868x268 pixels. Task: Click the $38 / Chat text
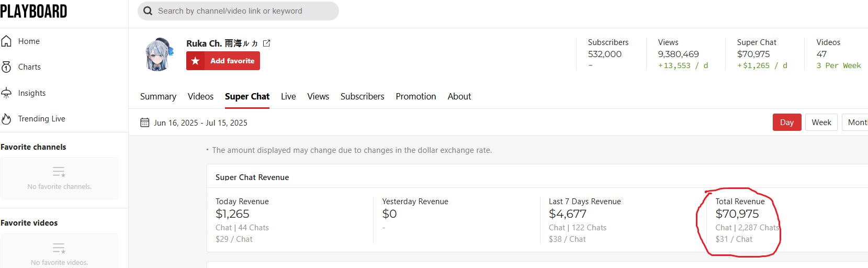(567, 239)
